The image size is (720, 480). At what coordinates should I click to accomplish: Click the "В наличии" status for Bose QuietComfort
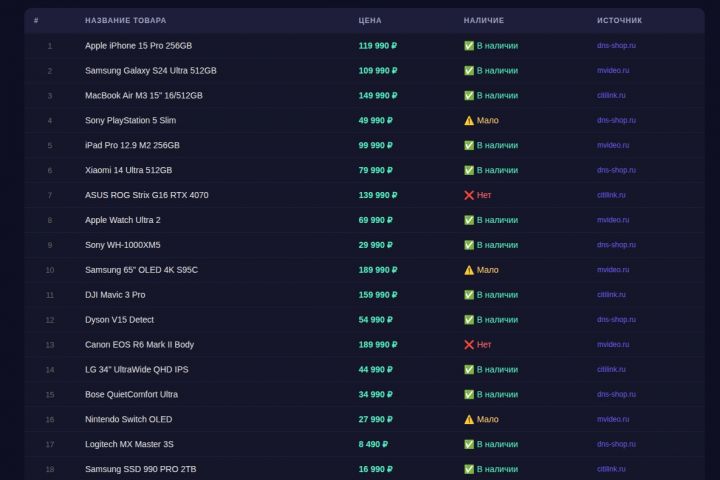click(x=497, y=395)
